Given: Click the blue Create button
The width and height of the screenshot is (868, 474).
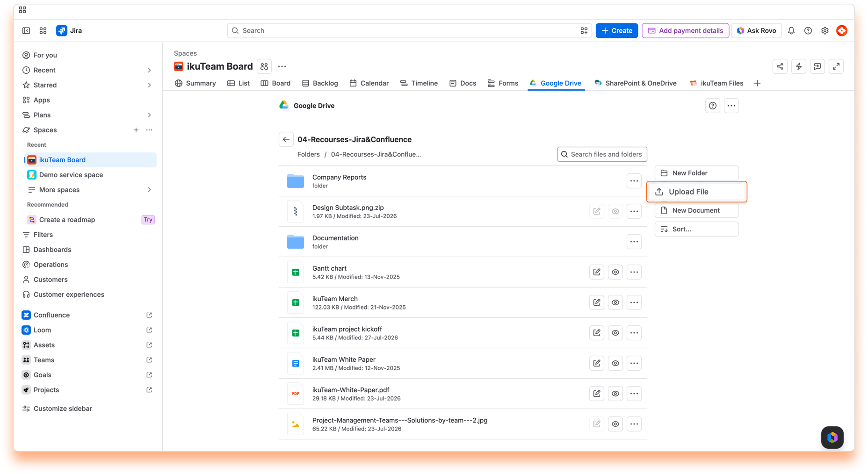Looking at the screenshot, I should [x=617, y=30].
